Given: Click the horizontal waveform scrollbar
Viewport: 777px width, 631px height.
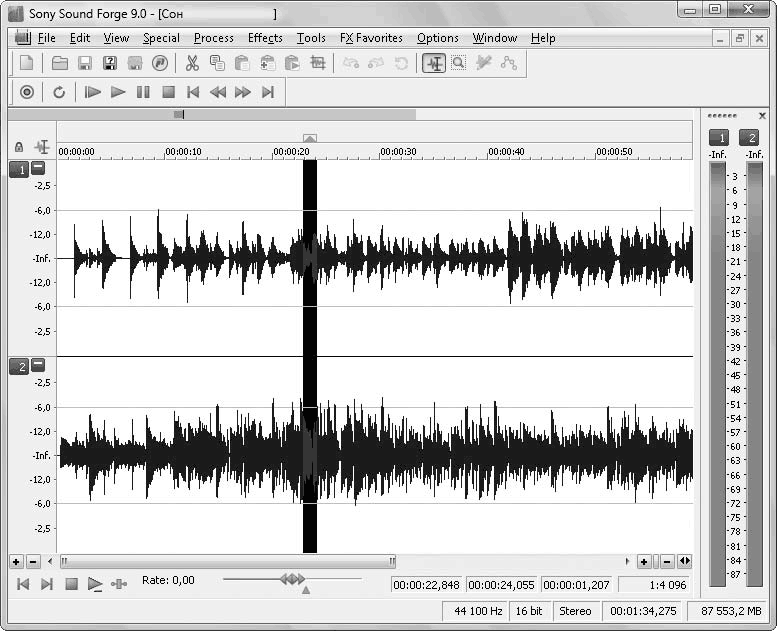Looking at the screenshot, I should [x=227, y=562].
